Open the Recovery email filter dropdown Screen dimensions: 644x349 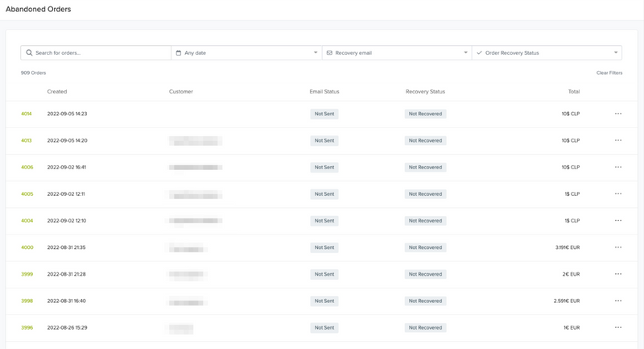[396, 52]
